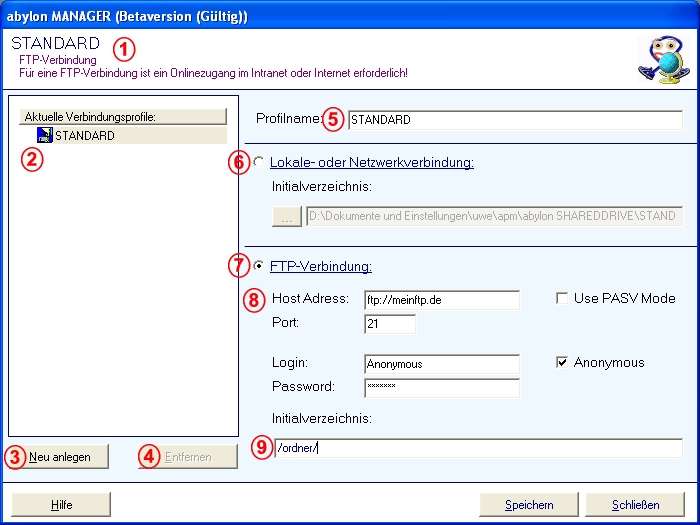Select the FTP-Verbindung radio button
The image size is (700, 525).
point(260,267)
